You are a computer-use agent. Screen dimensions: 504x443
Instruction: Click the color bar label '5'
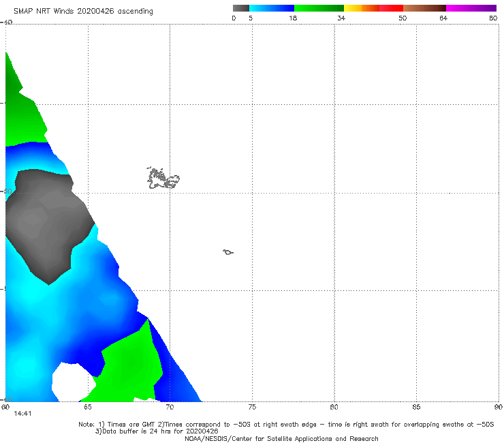251,18
